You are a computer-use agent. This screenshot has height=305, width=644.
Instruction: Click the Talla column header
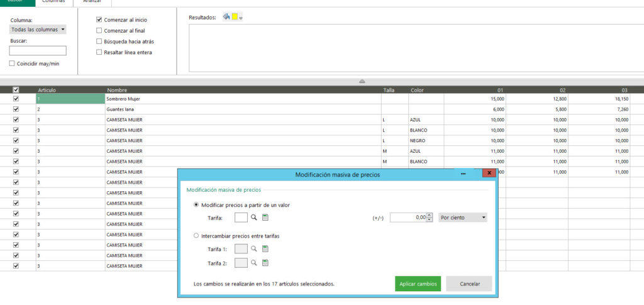click(395, 90)
